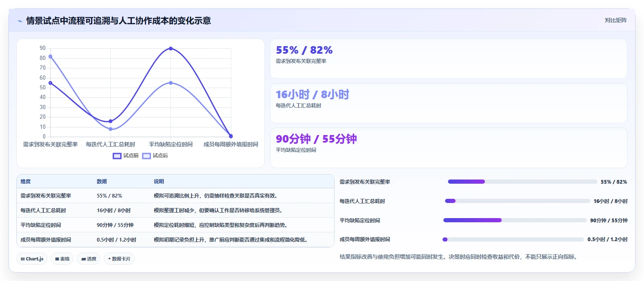
Task: Click the 每迭代人工汇总耗时 progress bar
Action: coord(517,201)
